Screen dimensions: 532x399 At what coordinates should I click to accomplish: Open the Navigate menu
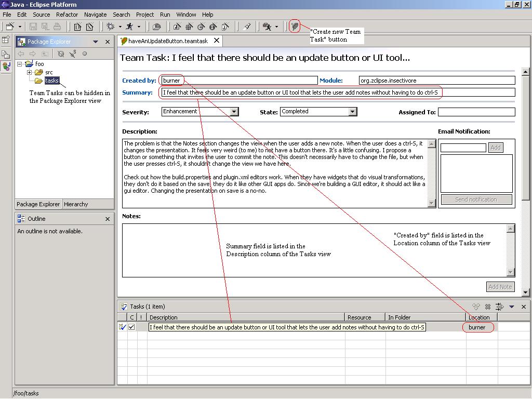(96, 15)
